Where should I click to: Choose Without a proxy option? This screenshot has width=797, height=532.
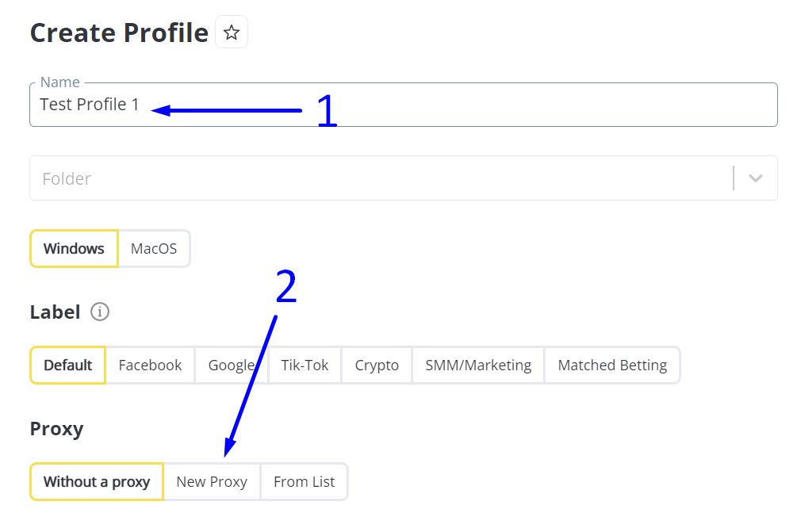[x=97, y=482]
